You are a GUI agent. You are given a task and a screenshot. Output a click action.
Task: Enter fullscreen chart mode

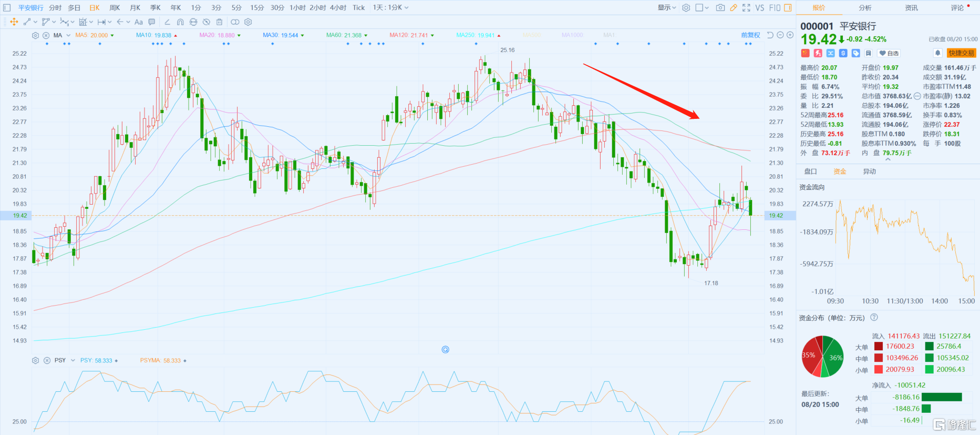(x=746, y=7)
